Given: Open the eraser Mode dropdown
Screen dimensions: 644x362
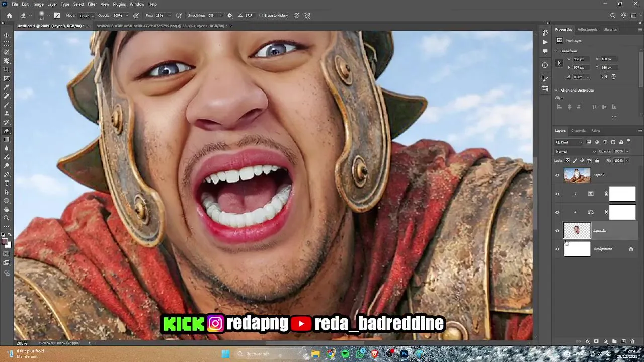Looking at the screenshot, I should (x=85, y=16).
